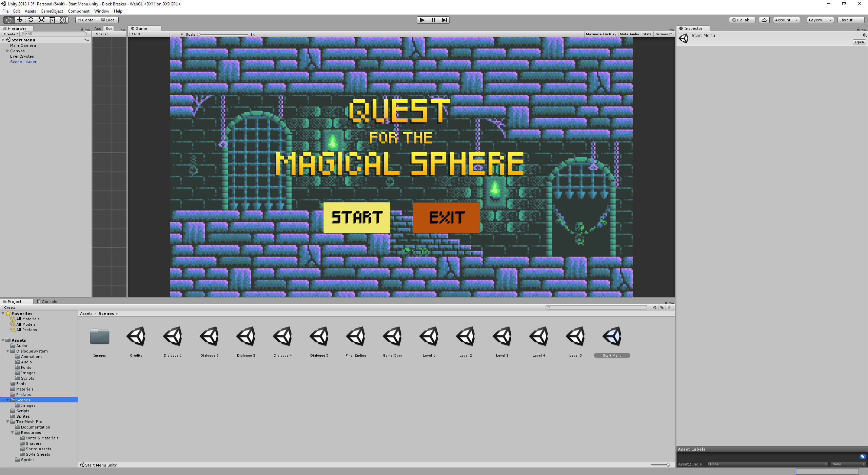Select the Move tool icon
The image size is (868, 475).
click(20, 20)
